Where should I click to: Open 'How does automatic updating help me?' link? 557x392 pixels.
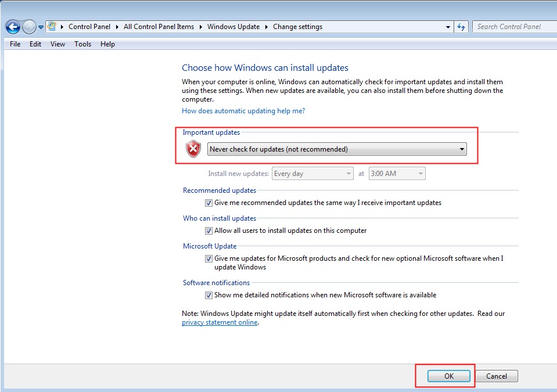point(243,111)
